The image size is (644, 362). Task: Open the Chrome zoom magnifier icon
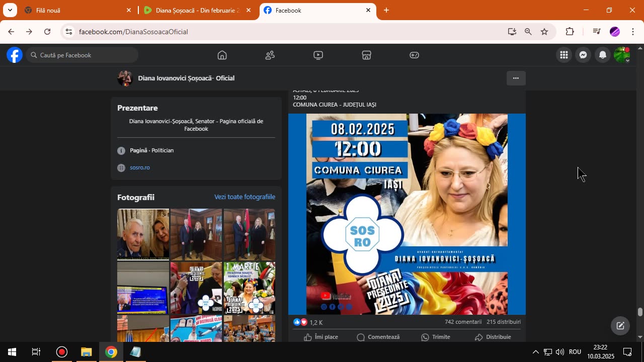click(x=528, y=32)
